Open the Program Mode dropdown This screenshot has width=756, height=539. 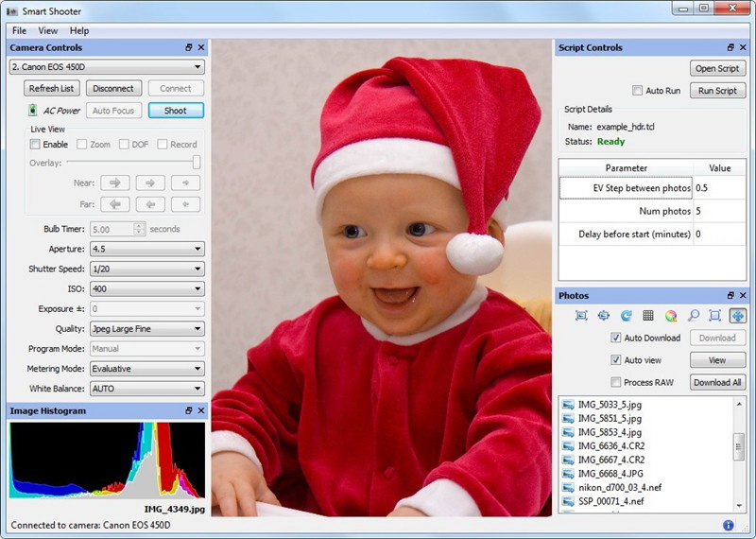pos(147,348)
